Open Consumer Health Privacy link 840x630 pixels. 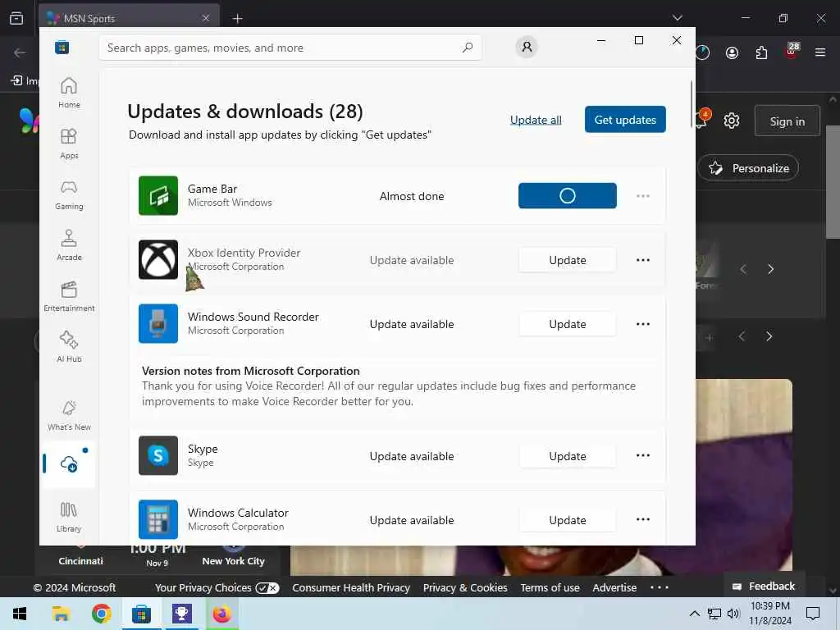(x=351, y=587)
